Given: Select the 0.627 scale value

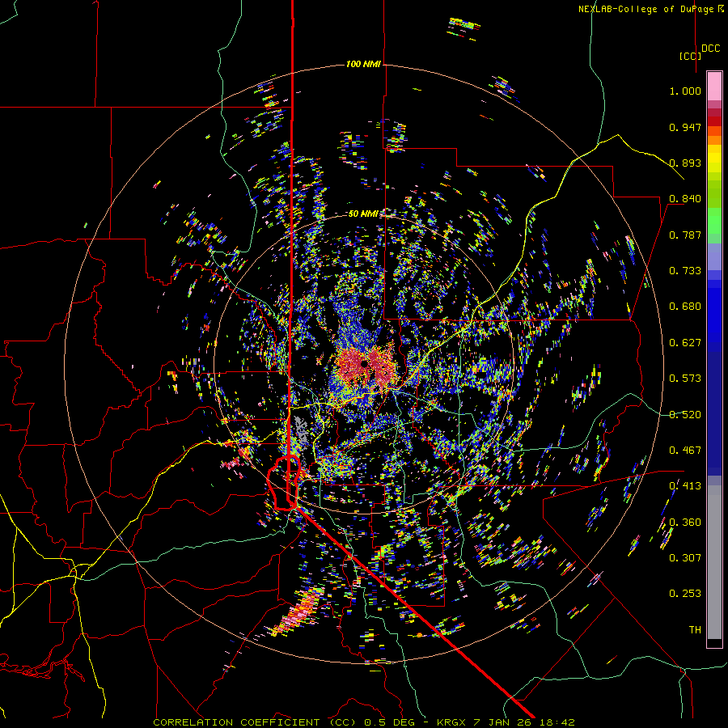Looking at the screenshot, I should point(685,343).
